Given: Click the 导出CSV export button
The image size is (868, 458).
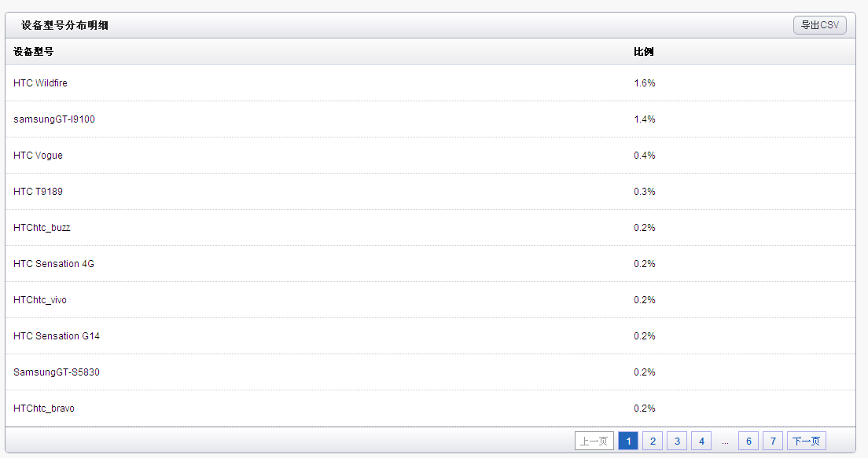Looking at the screenshot, I should (820, 25).
